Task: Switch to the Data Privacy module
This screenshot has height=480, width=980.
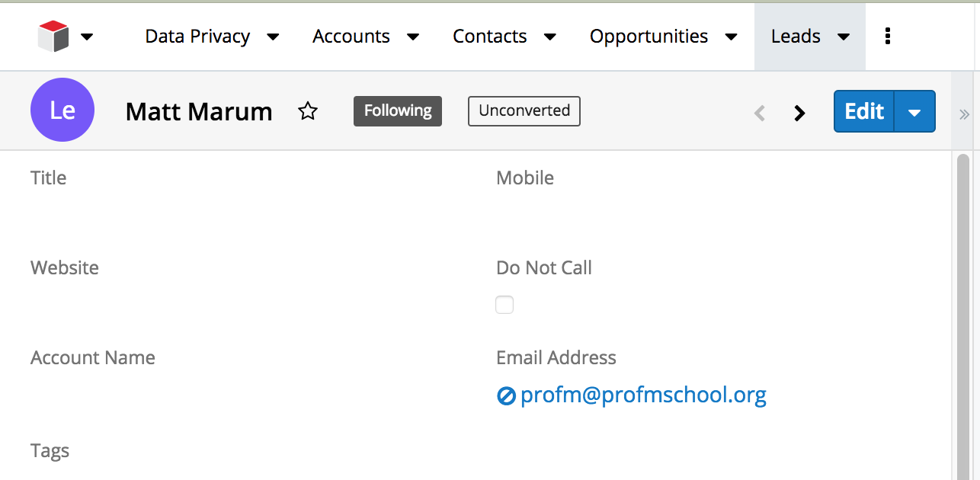Action: click(x=197, y=37)
